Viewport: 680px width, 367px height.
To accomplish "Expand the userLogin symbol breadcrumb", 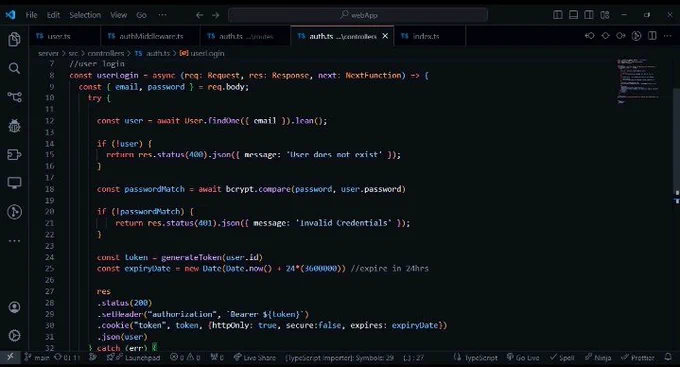I will (202, 53).
